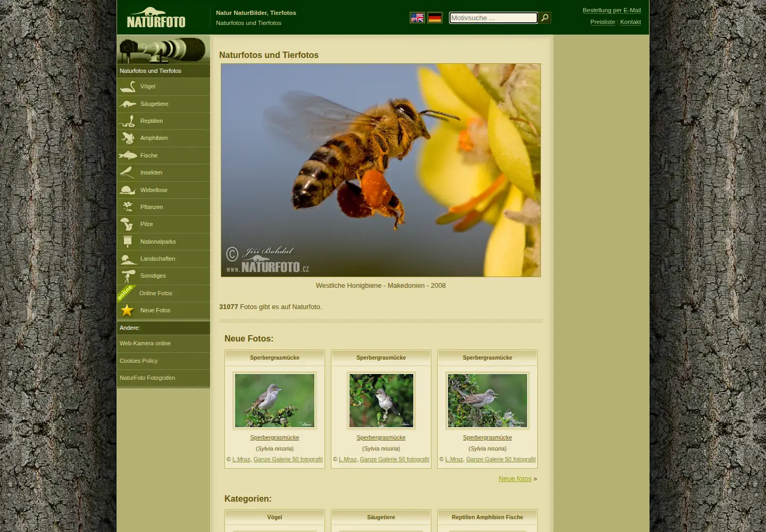
Task: Open L.Mraz link under first photo
Action: coord(241,459)
